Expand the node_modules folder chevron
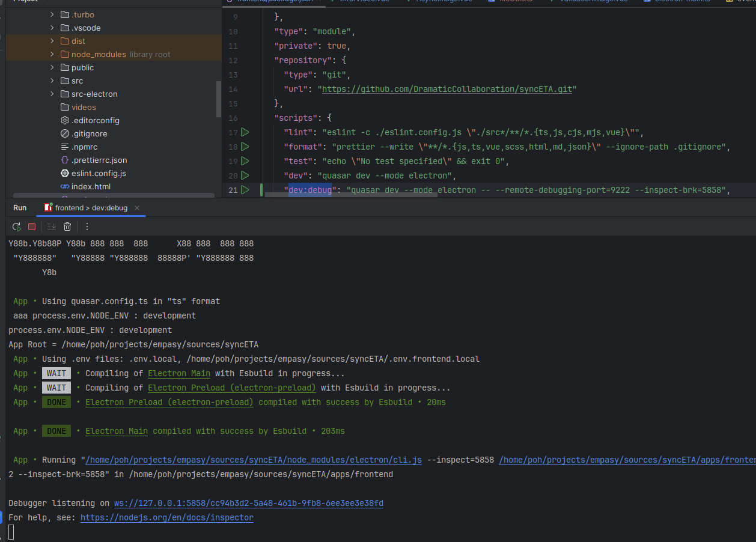 click(x=52, y=54)
